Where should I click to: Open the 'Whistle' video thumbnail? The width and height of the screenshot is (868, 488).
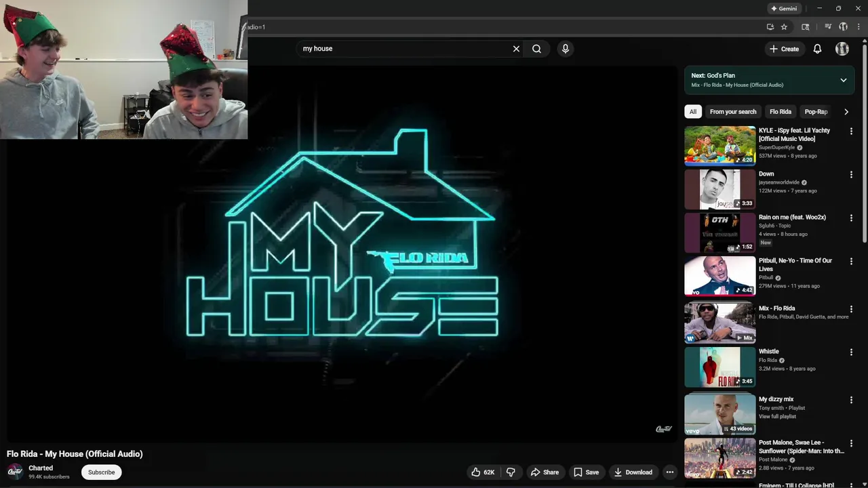point(719,367)
